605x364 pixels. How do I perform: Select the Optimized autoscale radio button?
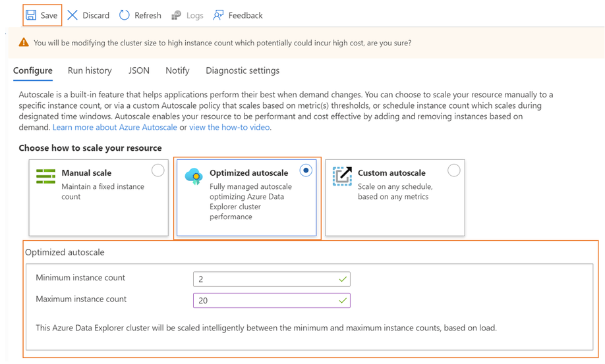point(306,170)
